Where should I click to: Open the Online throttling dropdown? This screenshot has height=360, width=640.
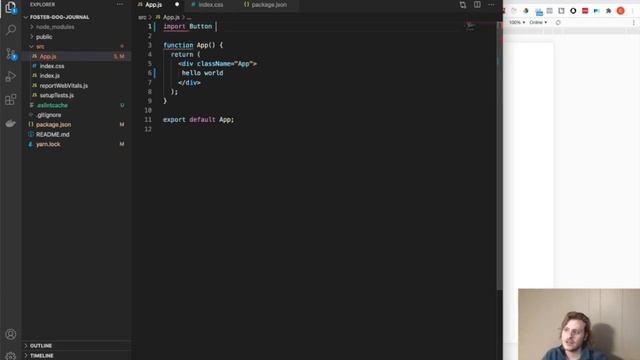538,22
